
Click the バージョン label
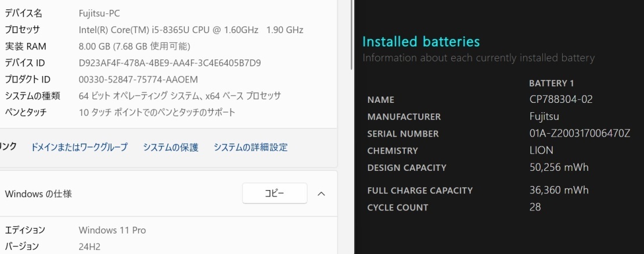21,246
